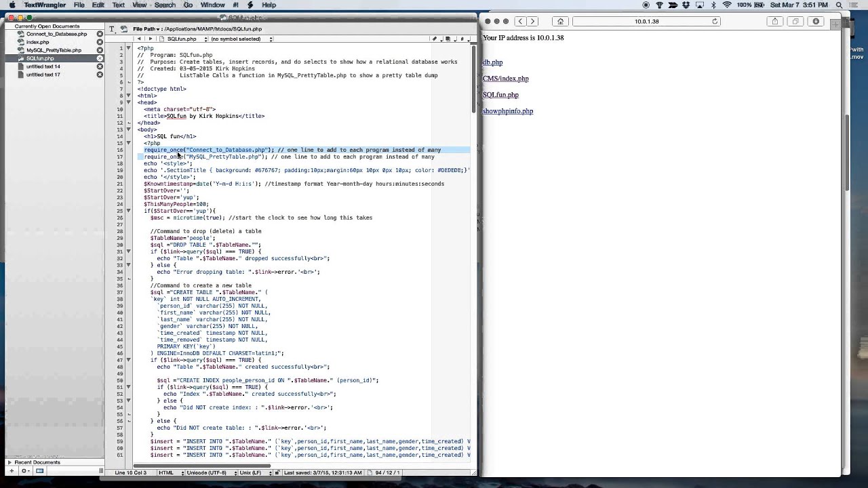Click the vertical scrollbar of the editor

point(474,79)
